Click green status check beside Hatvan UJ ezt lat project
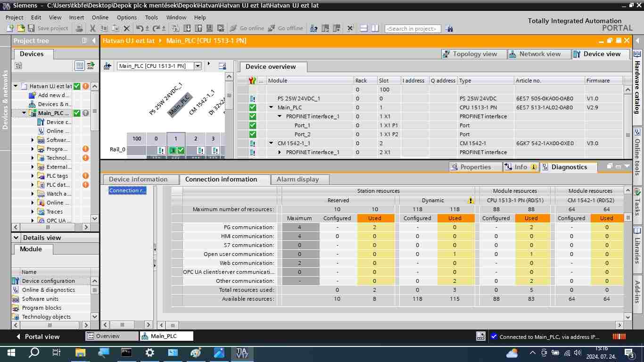644x362 pixels. pyautogui.click(x=77, y=86)
